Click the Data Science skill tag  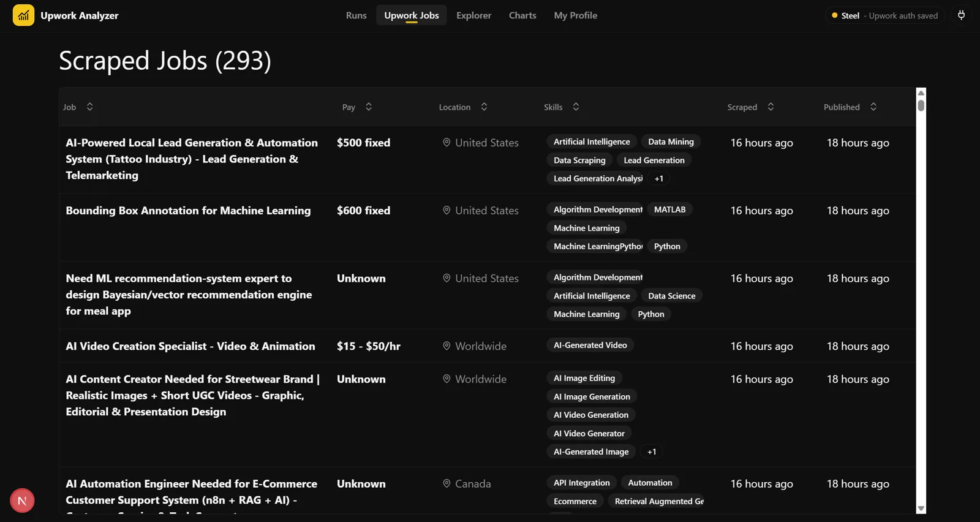pos(672,295)
